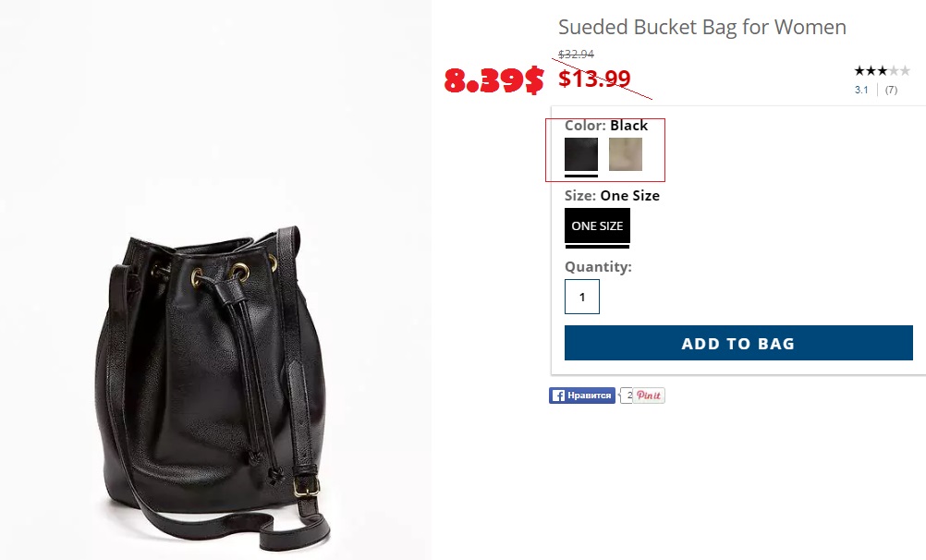Choose the tan suede color swatch
The height and width of the screenshot is (560, 926).
tap(626, 154)
